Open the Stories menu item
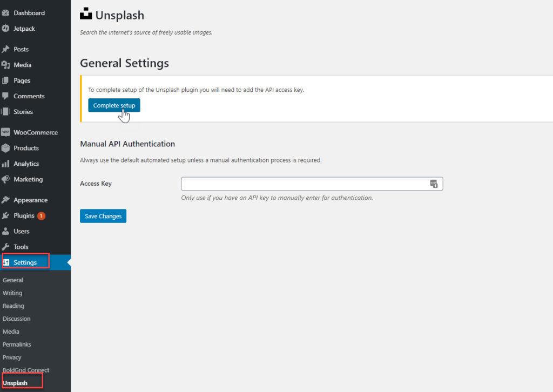This screenshot has width=553, height=392. 23,112
